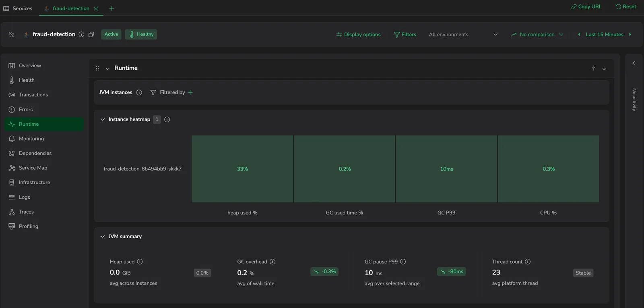
Task: Open info icon next to Heap used
Action: [140, 262]
